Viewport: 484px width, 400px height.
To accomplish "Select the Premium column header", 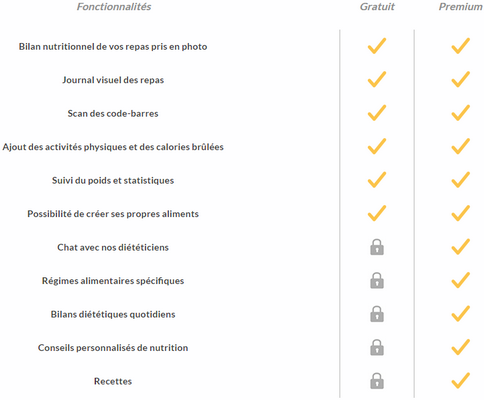I will 461,7.
